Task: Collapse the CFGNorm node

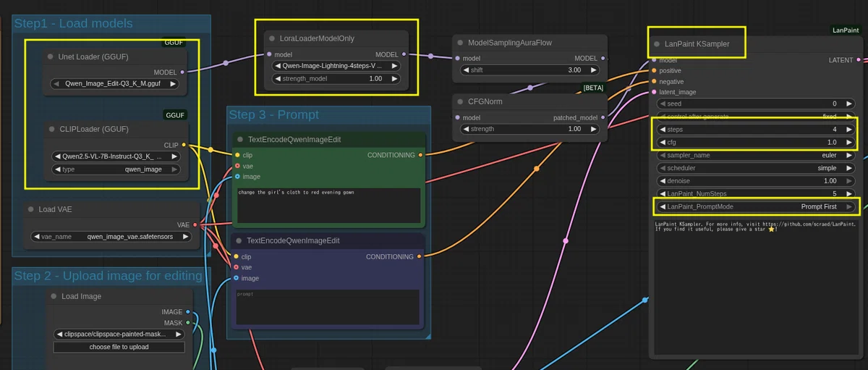Action: (x=460, y=101)
